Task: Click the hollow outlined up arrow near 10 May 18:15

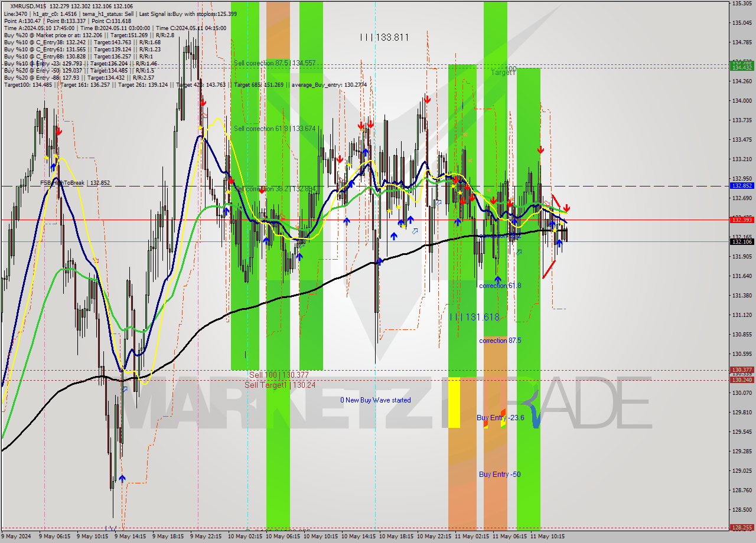Action: (x=415, y=230)
